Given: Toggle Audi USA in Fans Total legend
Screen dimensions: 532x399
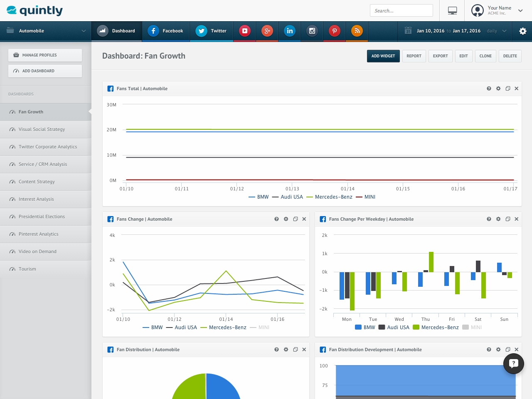Looking at the screenshot, I should pyautogui.click(x=288, y=197).
